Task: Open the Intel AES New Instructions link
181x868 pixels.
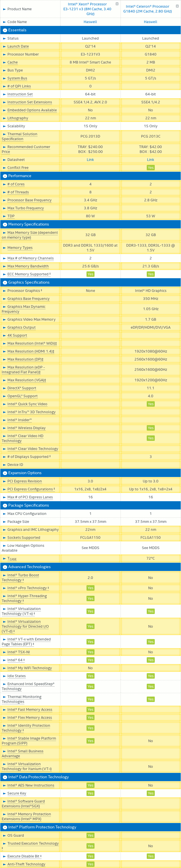Action: coord(31,785)
